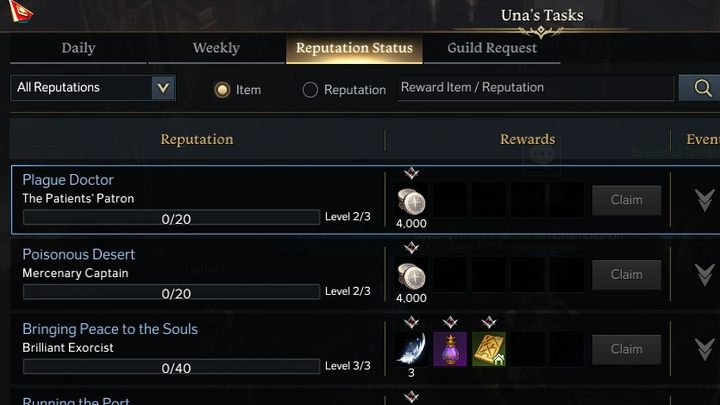
Task: Click the red flag icon top-left
Action: click(x=16, y=12)
